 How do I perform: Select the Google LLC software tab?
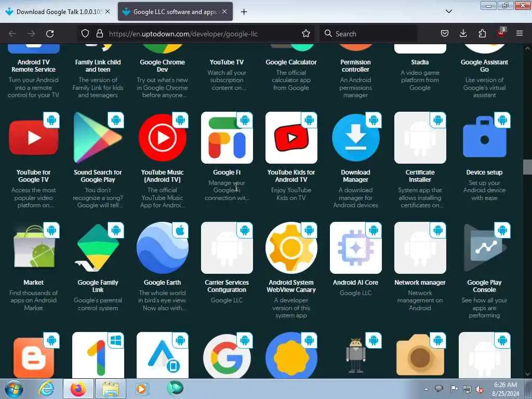tap(175, 12)
